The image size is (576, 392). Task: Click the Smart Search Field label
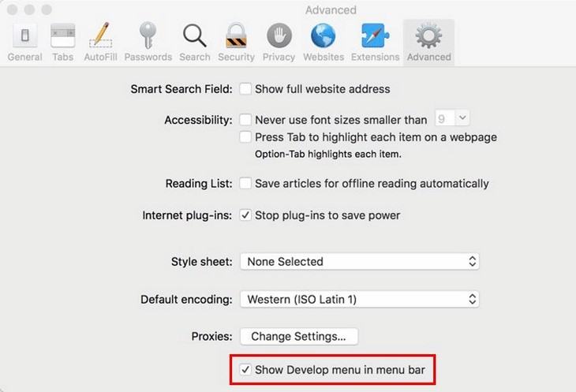pos(181,89)
